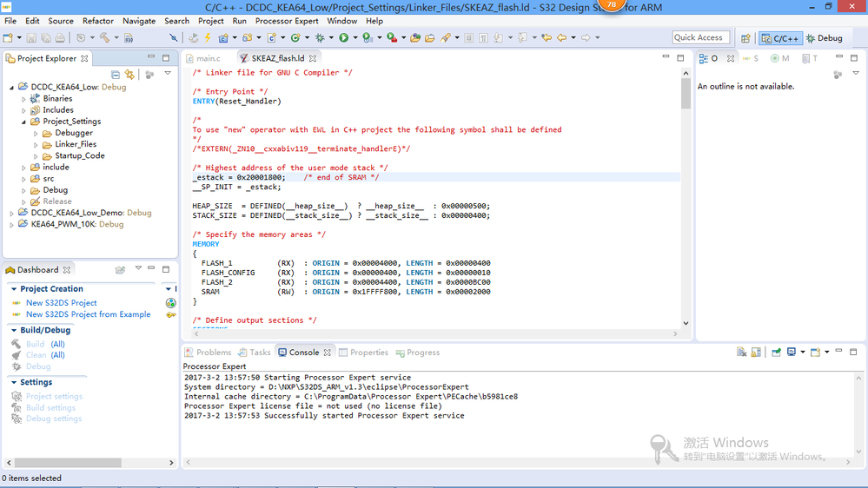This screenshot has width=868, height=488.
Task: Select the src folder in tree
Action: (49, 179)
